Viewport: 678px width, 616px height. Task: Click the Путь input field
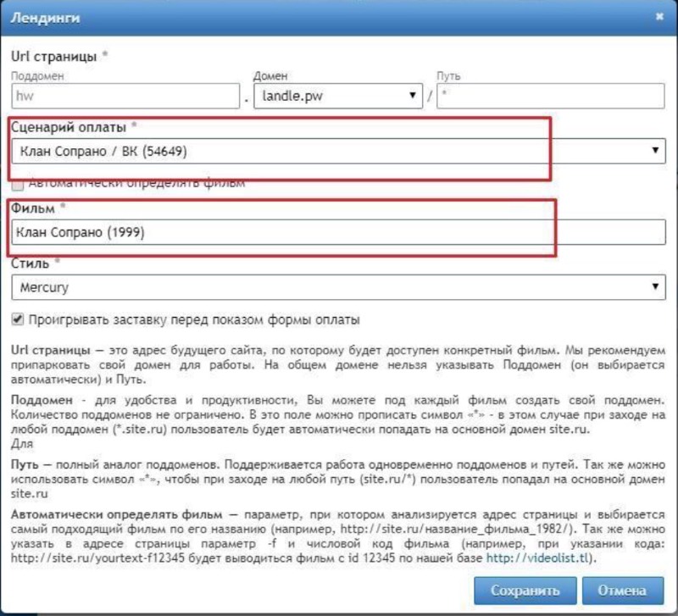(x=551, y=96)
